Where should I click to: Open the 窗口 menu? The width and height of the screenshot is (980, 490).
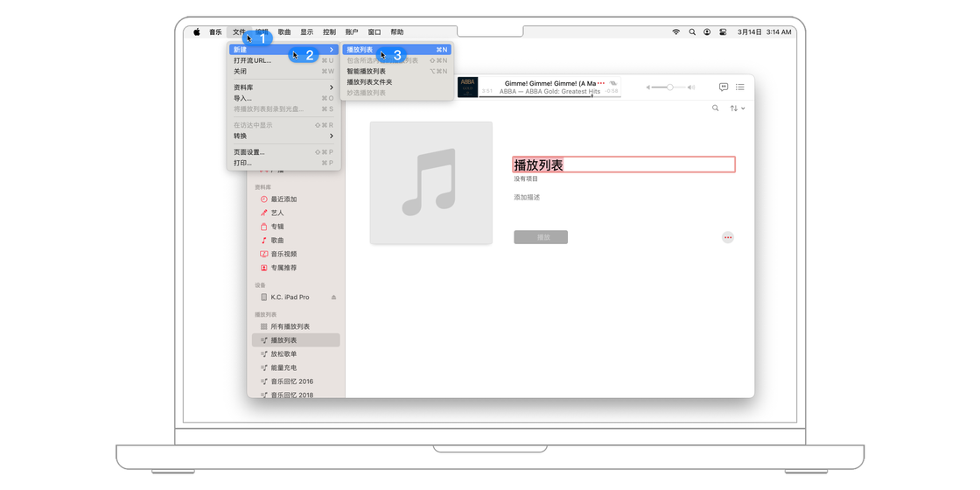tap(374, 31)
